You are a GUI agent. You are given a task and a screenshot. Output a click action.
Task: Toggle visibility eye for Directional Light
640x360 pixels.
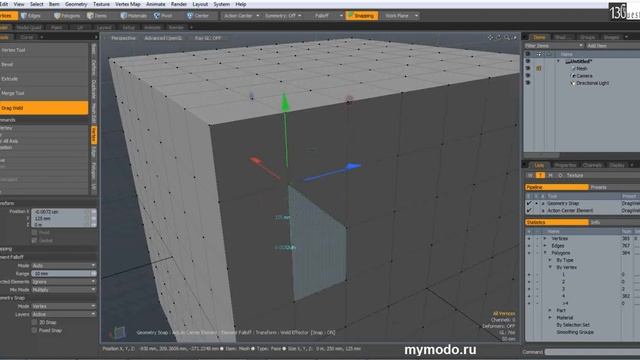[528, 83]
